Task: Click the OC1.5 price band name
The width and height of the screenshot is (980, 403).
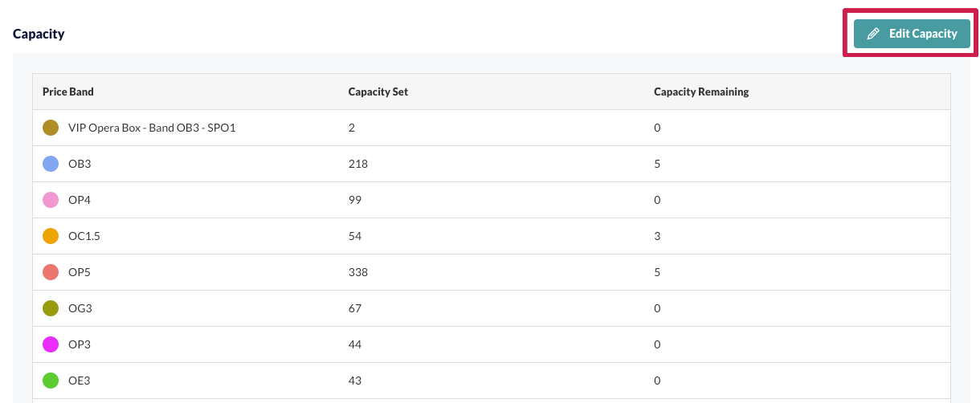Action: pyautogui.click(x=84, y=236)
